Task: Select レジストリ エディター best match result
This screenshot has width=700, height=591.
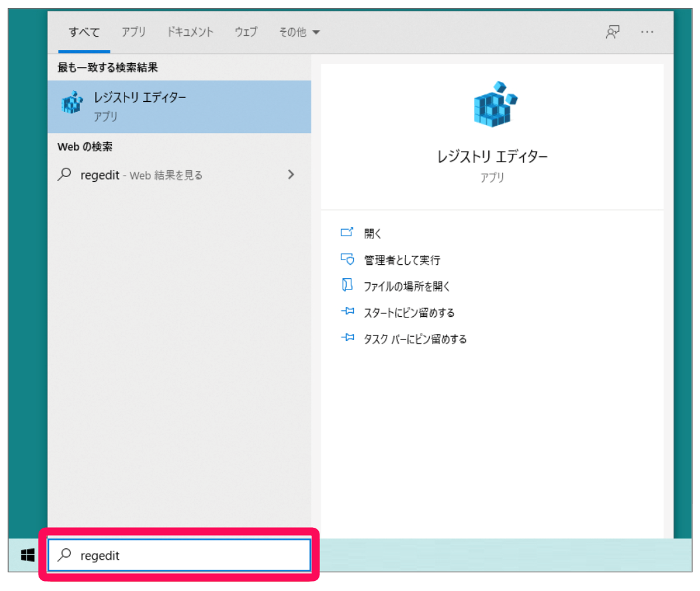Action: [x=180, y=106]
